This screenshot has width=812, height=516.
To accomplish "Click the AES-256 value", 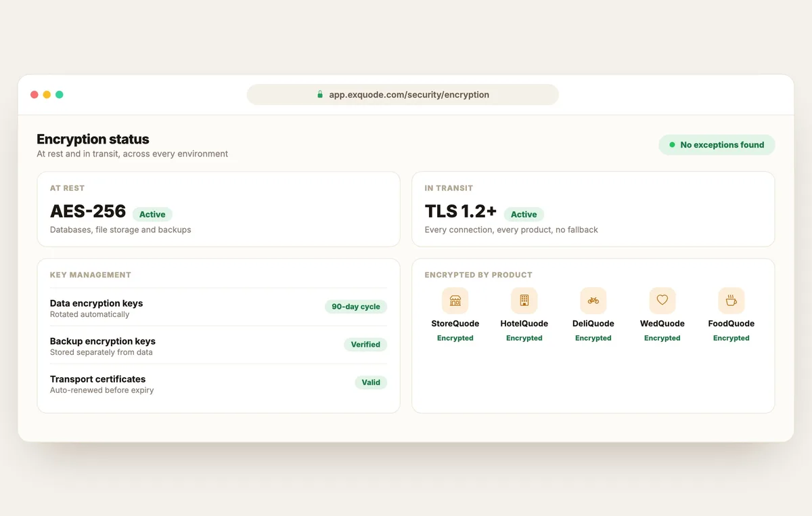I will tap(88, 211).
